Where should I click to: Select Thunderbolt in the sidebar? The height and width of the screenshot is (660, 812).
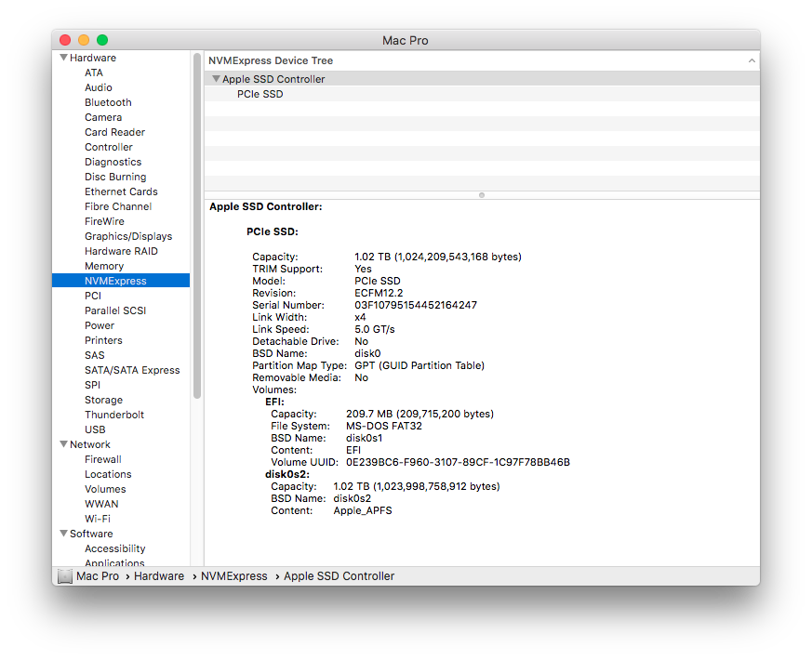coord(114,415)
